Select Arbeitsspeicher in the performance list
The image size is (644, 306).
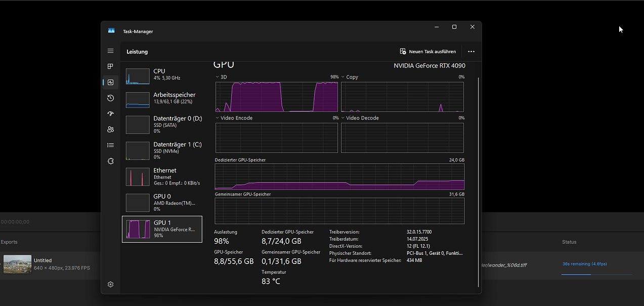coord(162,98)
